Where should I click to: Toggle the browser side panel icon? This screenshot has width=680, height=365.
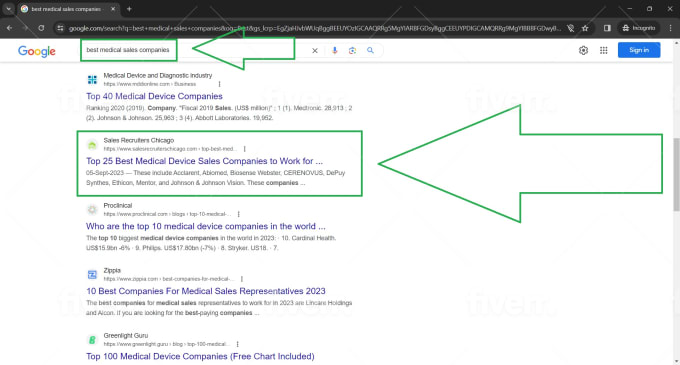pyautogui.click(x=607, y=28)
